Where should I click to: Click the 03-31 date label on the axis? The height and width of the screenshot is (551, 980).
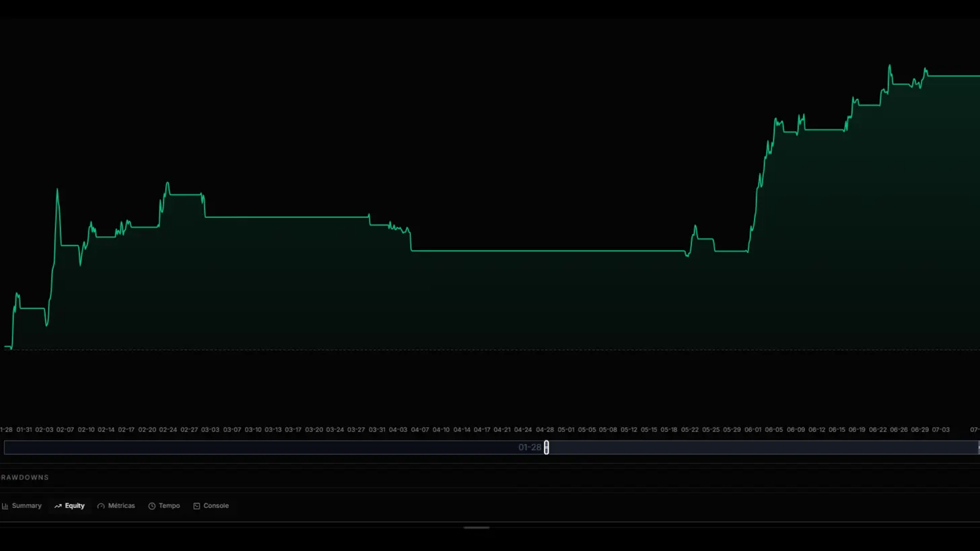pyautogui.click(x=378, y=430)
